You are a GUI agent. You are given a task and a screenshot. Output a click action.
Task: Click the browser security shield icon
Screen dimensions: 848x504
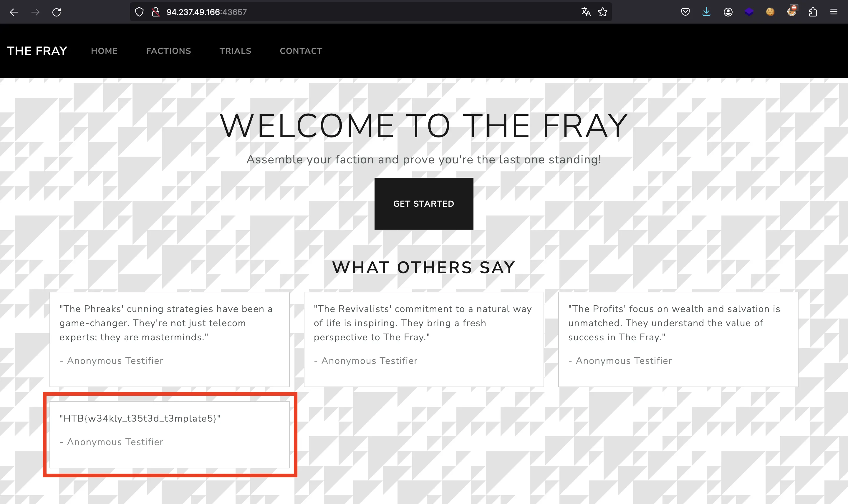click(139, 12)
